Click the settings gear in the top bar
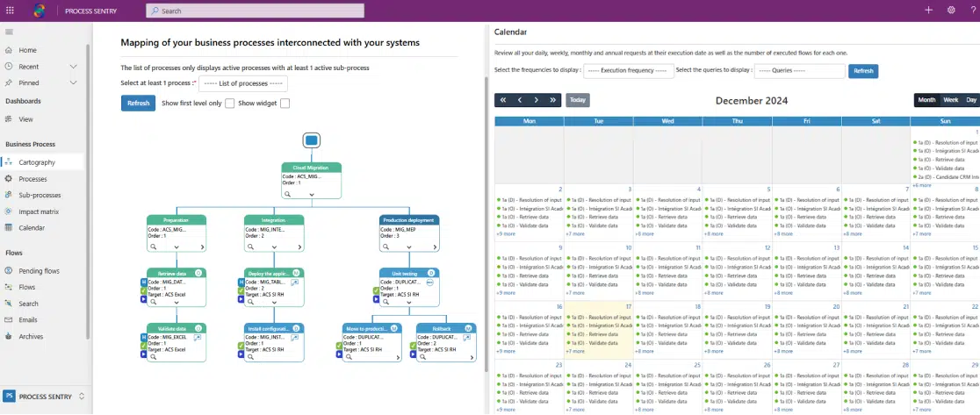The image size is (980, 415). click(x=951, y=11)
